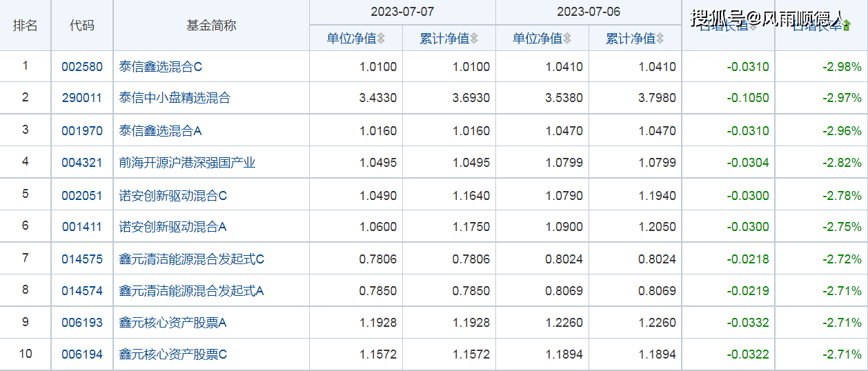This screenshot has width=868, height=371.
Task: Click sort icon beside 2023-07-07 累计净值
Action: (474, 39)
